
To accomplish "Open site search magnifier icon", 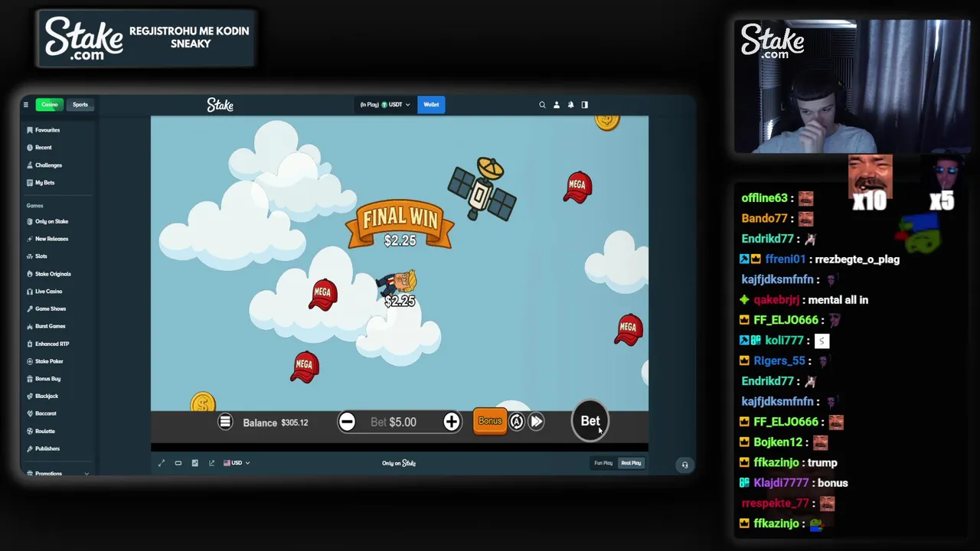I will pos(542,105).
